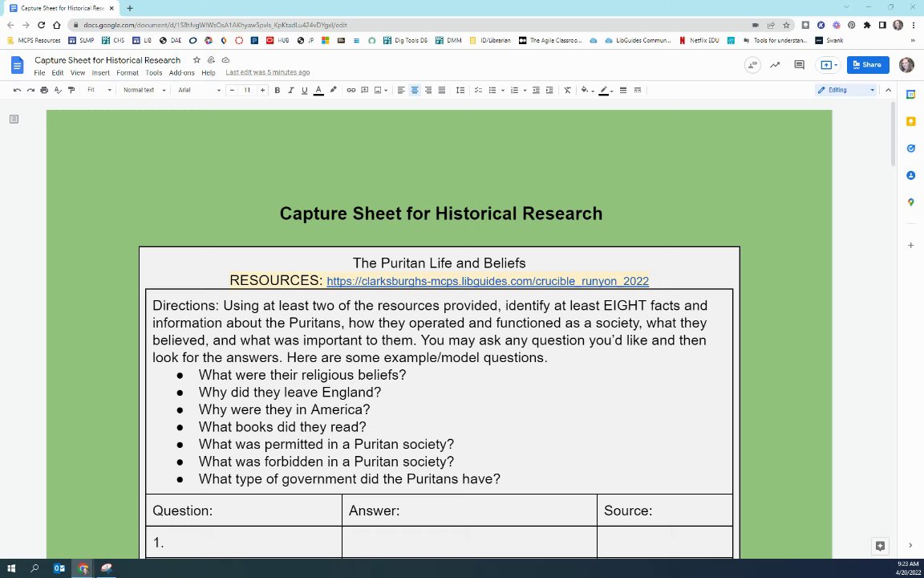Image resolution: width=924 pixels, height=578 pixels.
Task: Toggle italic formatting
Action: click(x=290, y=90)
